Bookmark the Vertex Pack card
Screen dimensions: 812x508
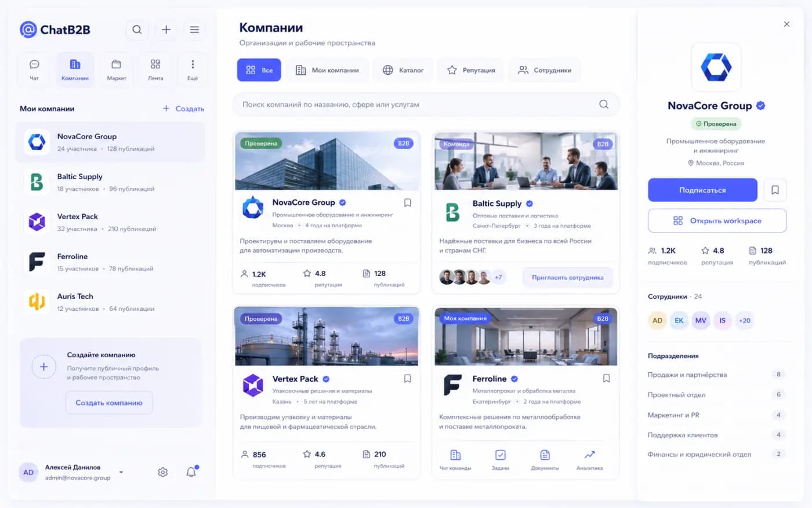pyautogui.click(x=408, y=379)
